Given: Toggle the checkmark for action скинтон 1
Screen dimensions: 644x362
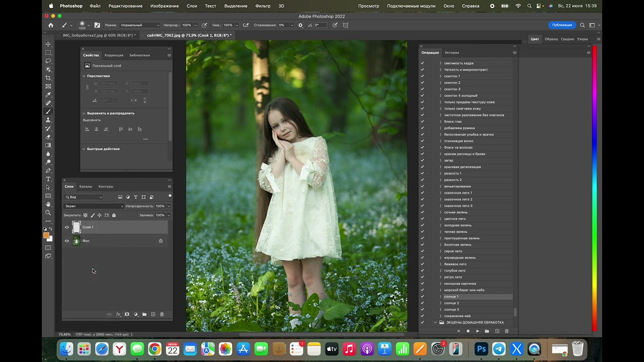Looking at the screenshot, I should coord(422,76).
